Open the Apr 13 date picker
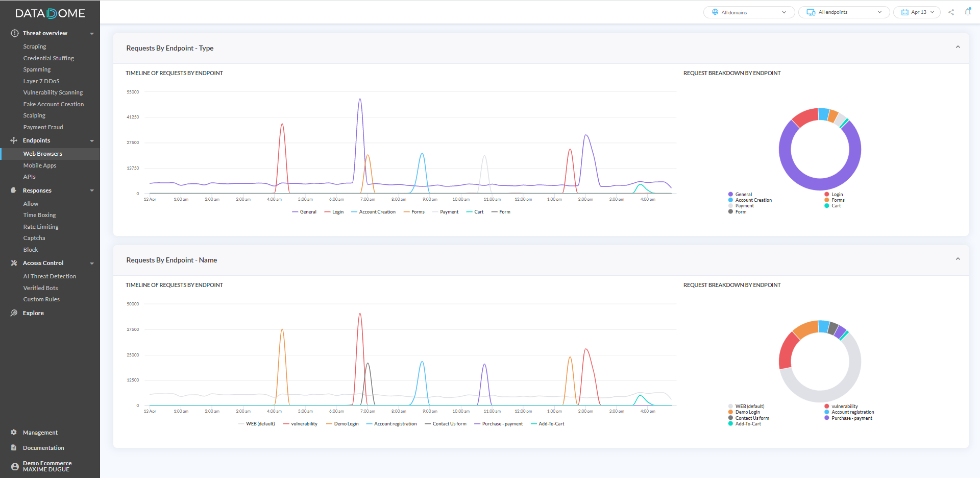Viewport: 980px width, 478px height. (916, 12)
